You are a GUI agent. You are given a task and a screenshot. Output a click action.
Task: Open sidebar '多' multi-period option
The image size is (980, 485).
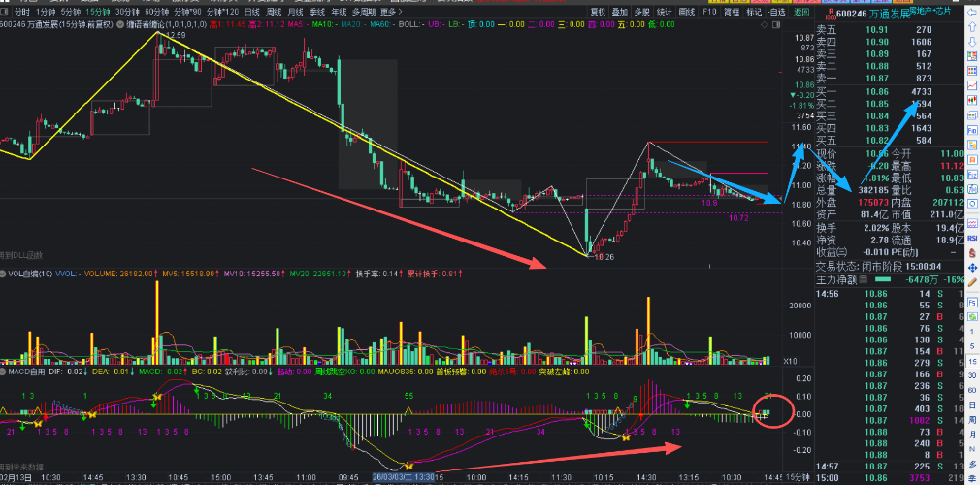(x=972, y=465)
